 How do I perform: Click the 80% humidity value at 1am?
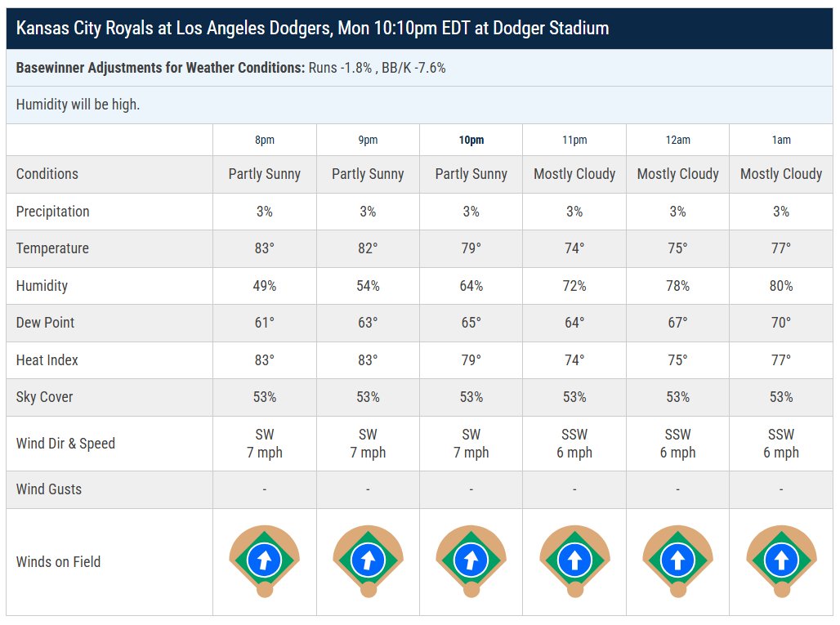tap(781, 286)
